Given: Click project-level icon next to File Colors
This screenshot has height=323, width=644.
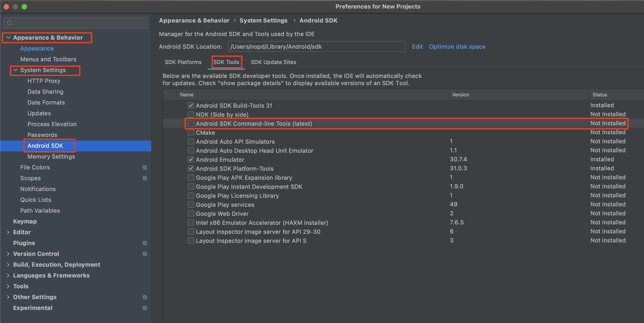Looking at the screenshot, I should click(x=145, y=167).
